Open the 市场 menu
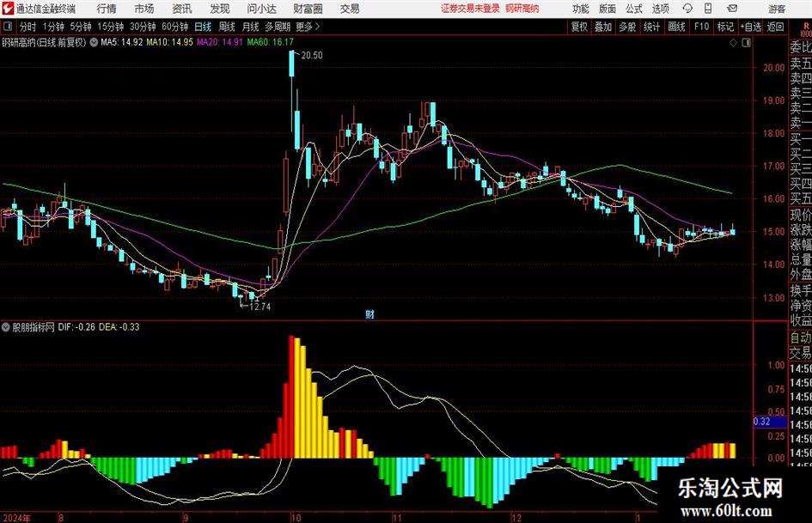The image size is (812, 523). coord(144,9)
